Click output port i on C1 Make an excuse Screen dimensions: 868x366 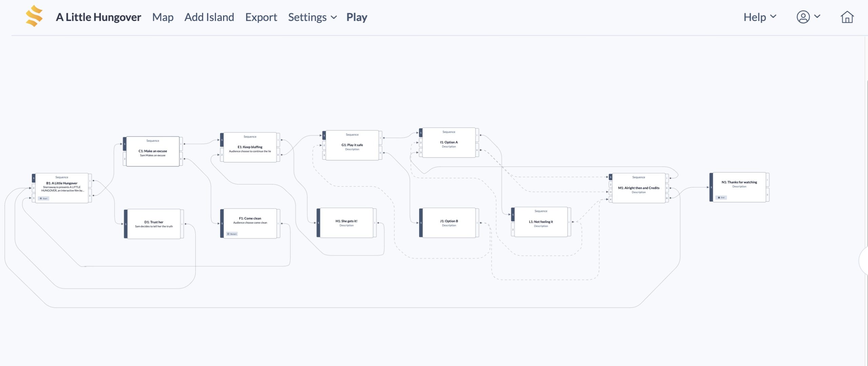[181, 144]
